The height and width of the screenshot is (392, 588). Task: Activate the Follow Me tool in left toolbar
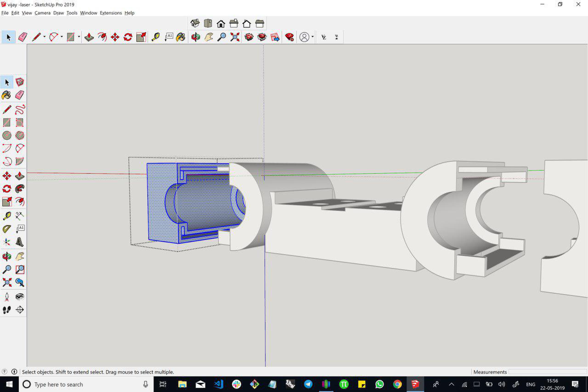20,189
